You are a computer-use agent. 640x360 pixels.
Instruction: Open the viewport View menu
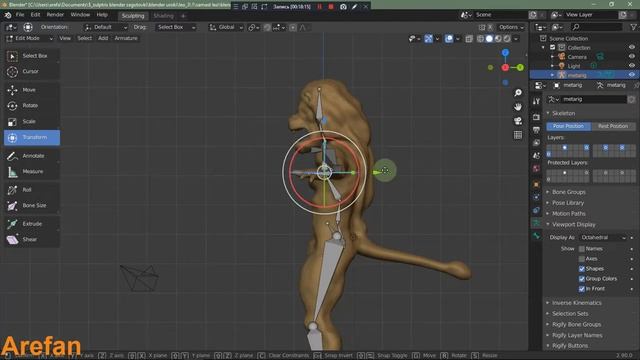[x=65, y=38]
